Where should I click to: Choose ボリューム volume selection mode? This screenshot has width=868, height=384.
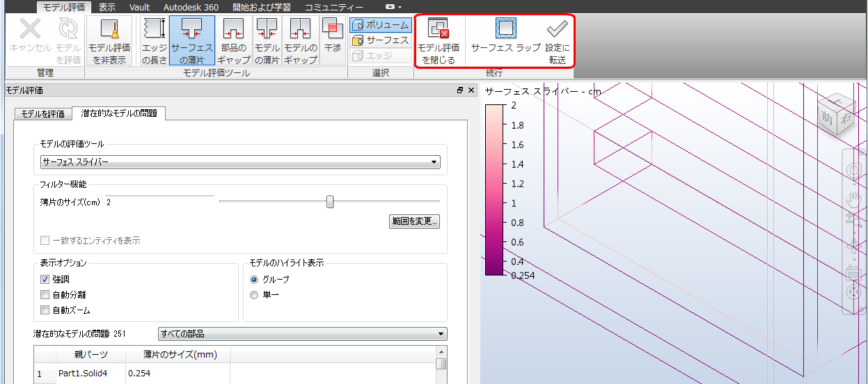tap(381, 25)
